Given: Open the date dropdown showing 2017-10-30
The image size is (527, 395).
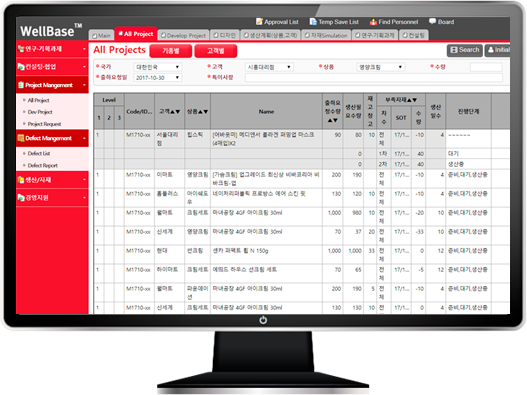Looking at the screenshot, I should coord(158,78).
